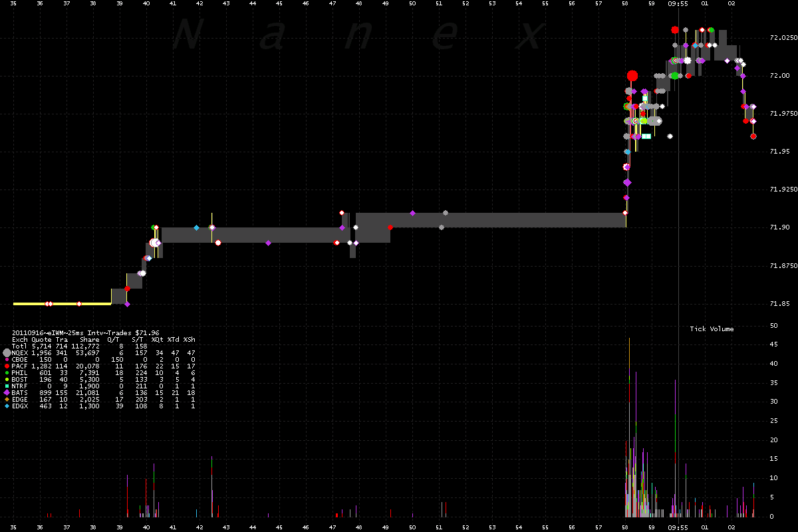Click the '%Qt' column header
Image resolution: width=798 pixels, height=532 pixels.
click(x=157, y=339)
